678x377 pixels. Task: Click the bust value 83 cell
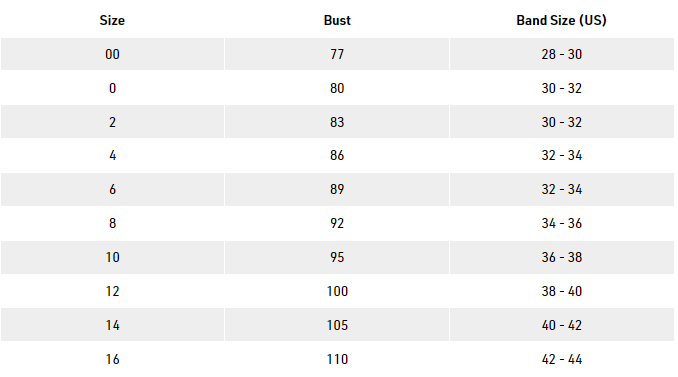pyautogui.click(x=337, y=122)
